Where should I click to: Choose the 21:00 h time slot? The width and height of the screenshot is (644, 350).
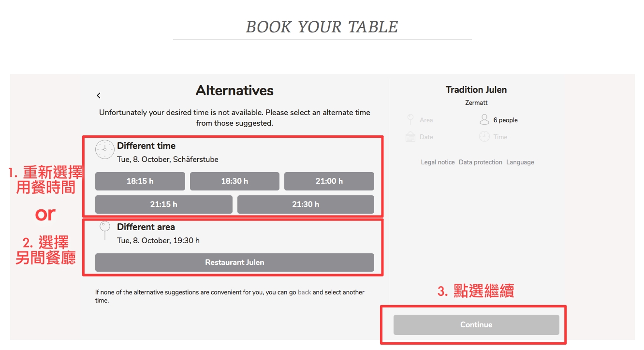[329, 181]
